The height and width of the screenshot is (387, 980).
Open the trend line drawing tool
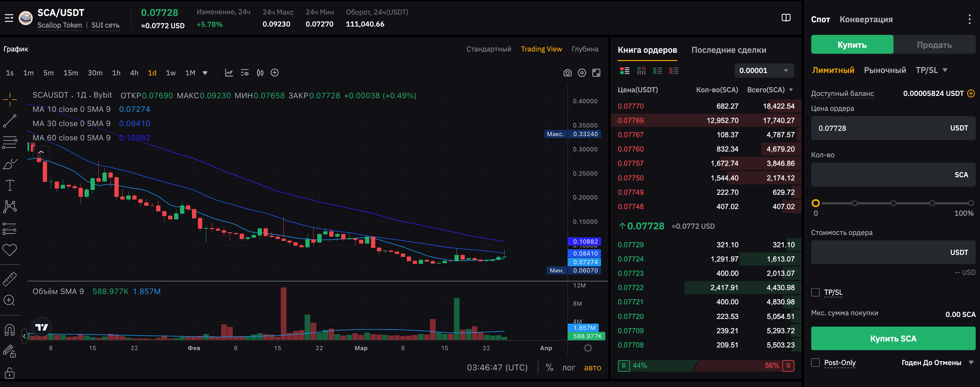pos(10,121)
